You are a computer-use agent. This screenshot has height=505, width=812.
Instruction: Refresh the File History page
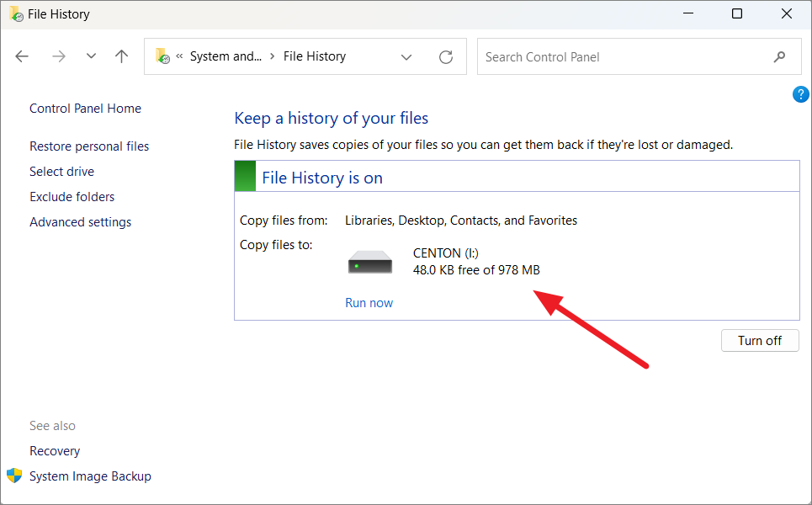tap(446, 56)
